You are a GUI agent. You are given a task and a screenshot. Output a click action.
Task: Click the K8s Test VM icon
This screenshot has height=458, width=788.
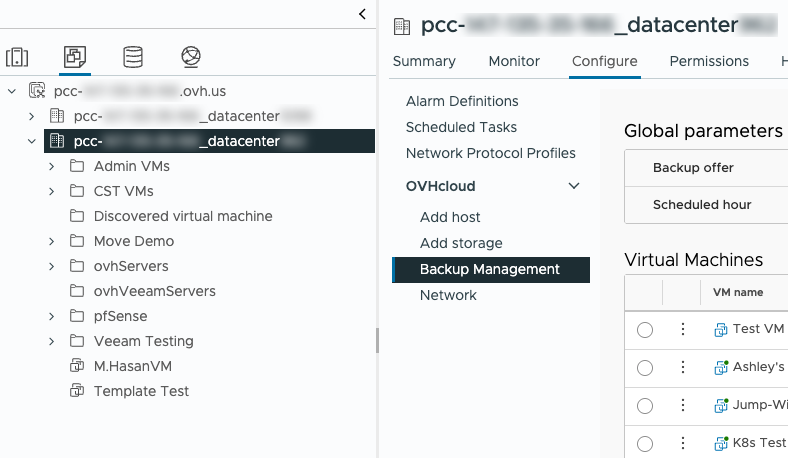(x=721, y=443)
